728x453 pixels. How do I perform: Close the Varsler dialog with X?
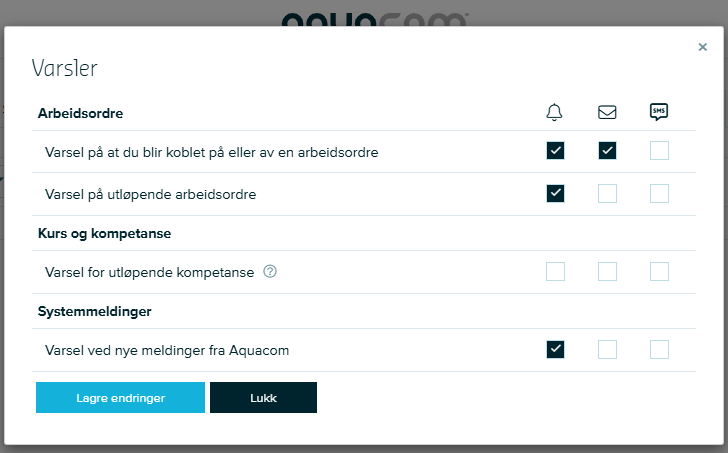pos(702,47)
